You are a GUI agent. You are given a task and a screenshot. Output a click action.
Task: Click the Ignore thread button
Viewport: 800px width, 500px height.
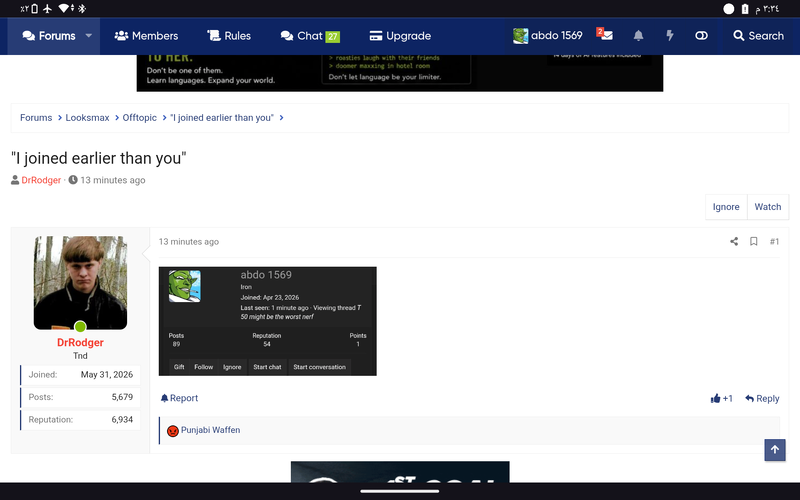(726, 207)
